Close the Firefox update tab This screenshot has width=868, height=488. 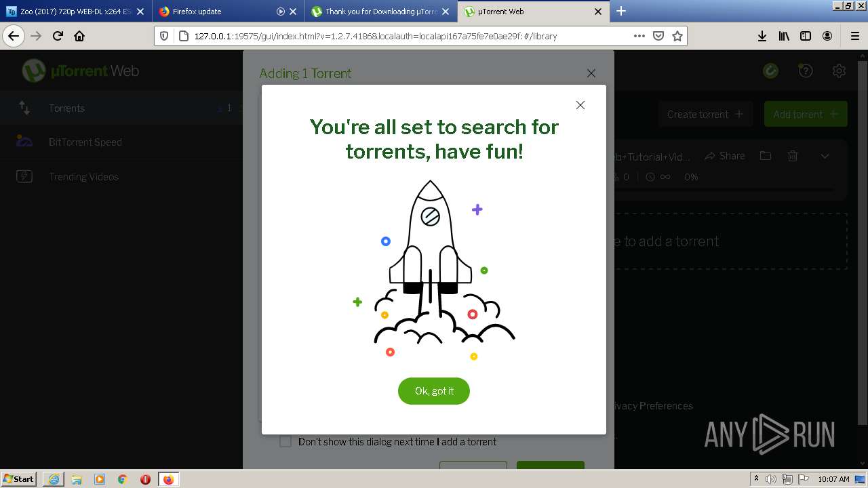tap(293, 12)
